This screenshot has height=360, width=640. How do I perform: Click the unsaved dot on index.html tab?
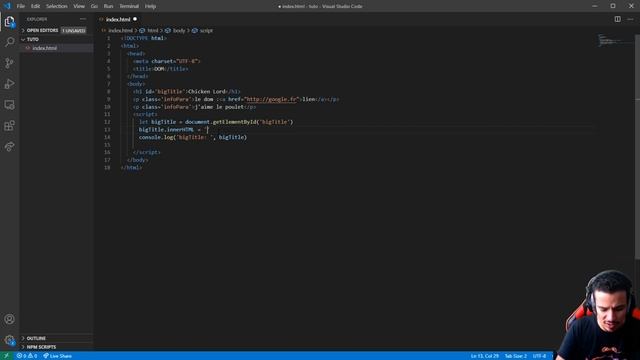point(135,19)
